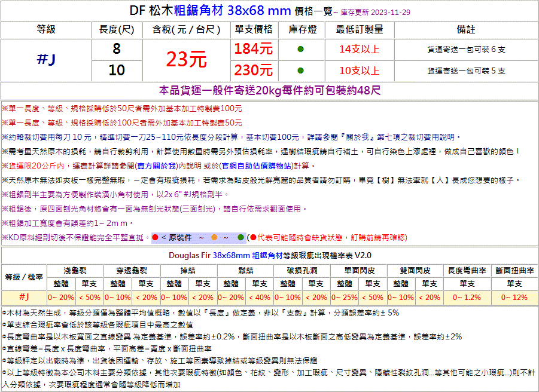Click the green stock light for 10尺 row

[x=300, y=71]
